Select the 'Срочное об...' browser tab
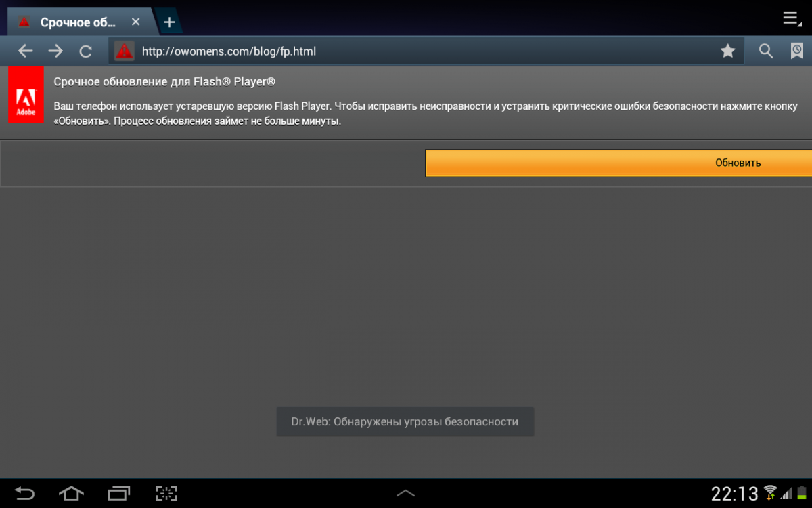Screen dimensions: 812x508 coord(80,22)
